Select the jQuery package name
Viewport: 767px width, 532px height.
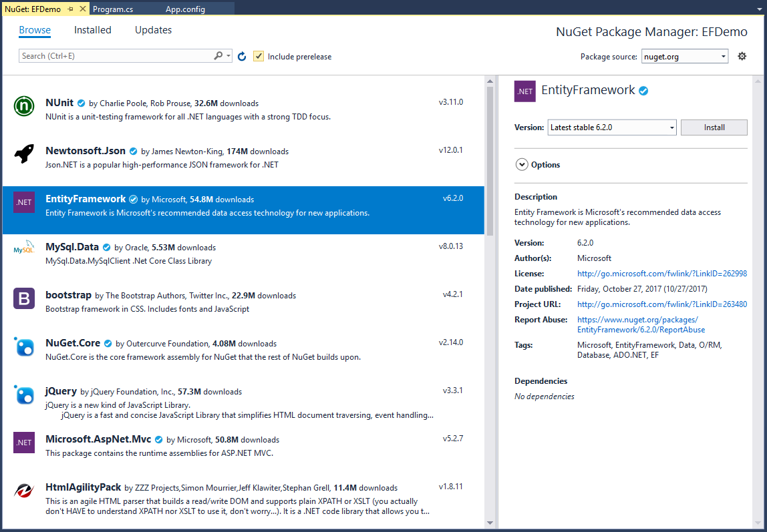61,391
